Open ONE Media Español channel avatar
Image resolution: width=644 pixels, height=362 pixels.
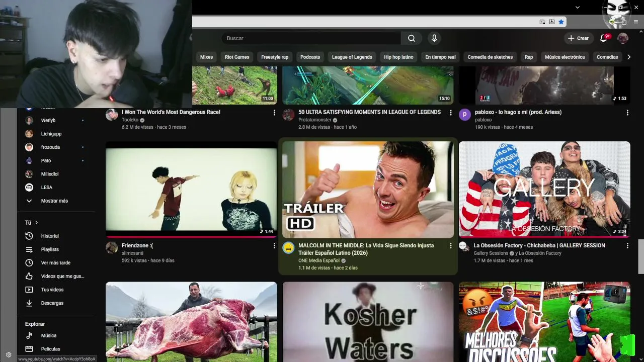tap(288, 248)
